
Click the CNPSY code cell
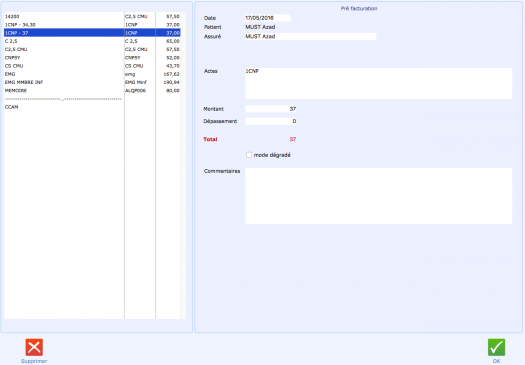coord(140,58)
